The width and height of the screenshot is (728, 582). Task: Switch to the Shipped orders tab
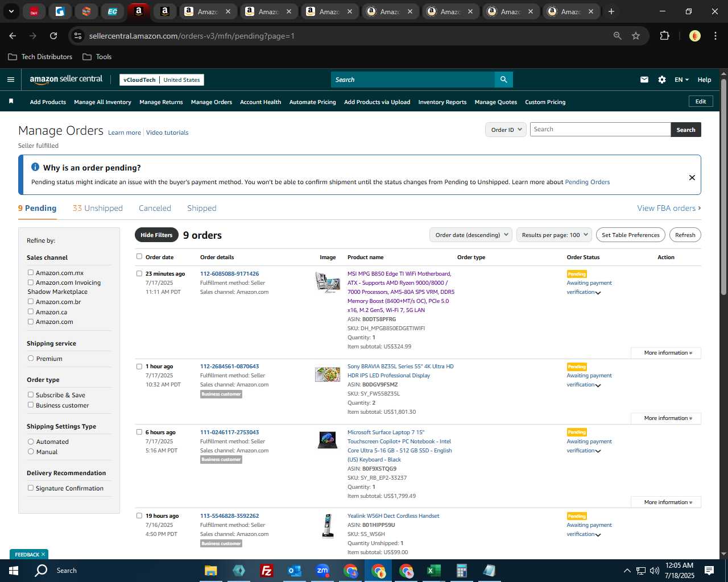[x=202, y=208]
